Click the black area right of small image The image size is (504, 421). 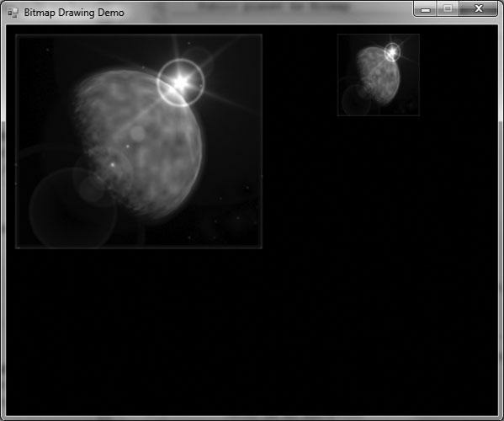tap(459, 75)
